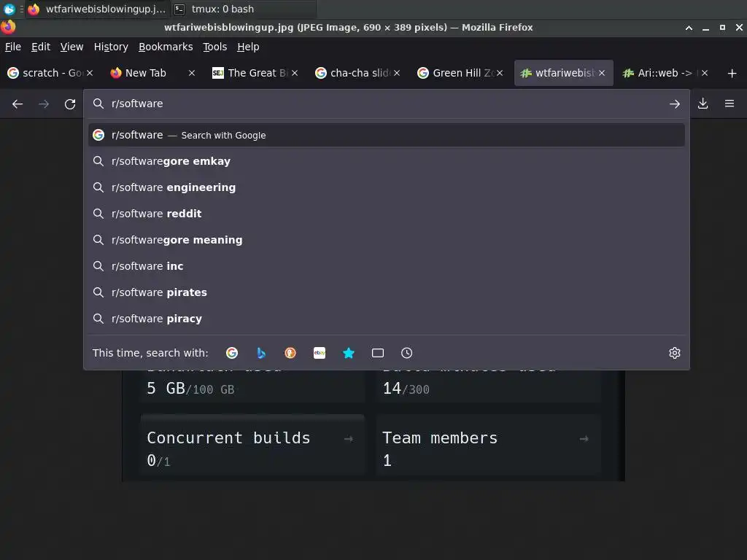Select suggestion r/software inc
The width and height of the screenshot is (747, 560).
387,266
